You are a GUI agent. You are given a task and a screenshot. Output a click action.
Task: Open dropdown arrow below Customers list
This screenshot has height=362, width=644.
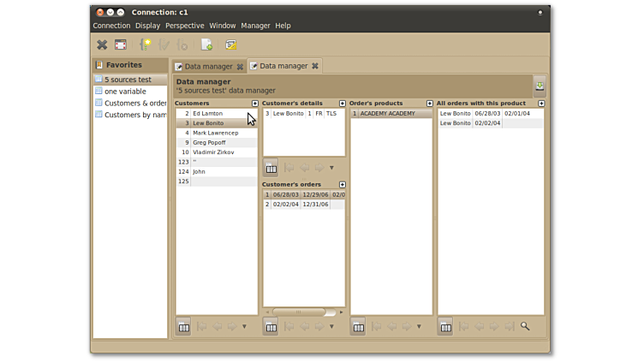click(x=244, y=326)
